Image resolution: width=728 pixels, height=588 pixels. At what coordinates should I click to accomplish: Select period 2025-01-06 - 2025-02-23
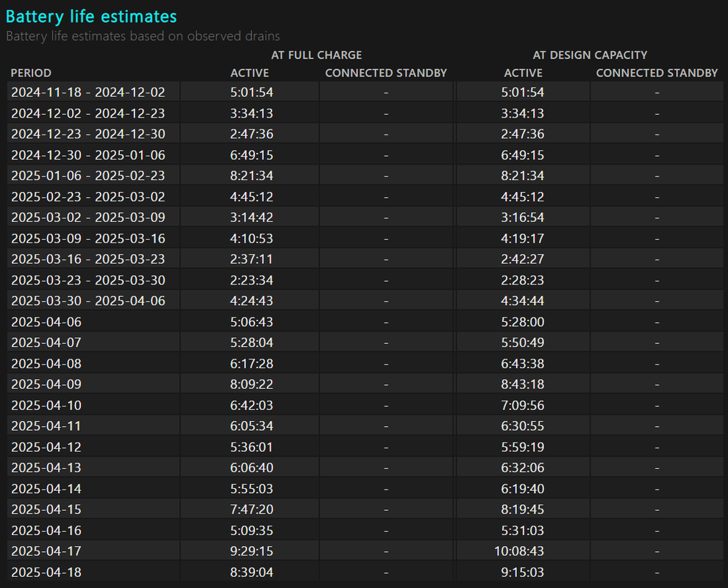coord(88,176)
